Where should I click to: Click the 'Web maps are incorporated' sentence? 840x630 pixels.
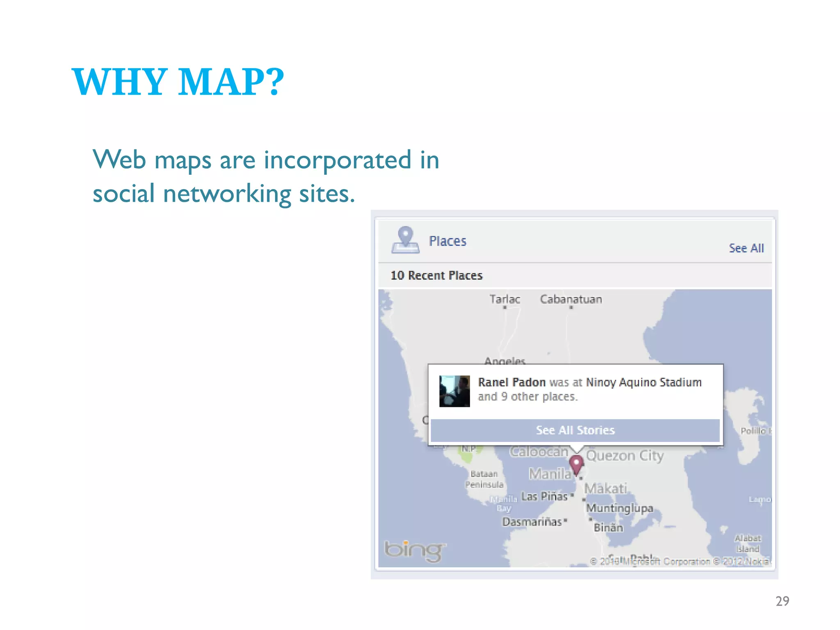click(x=266, y=176)
